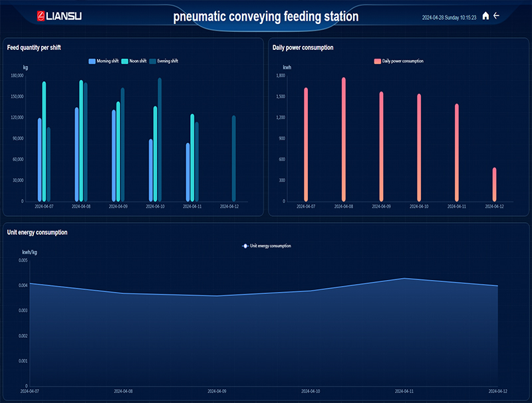Click the pneumatic conveying feeding station title

[266, 17]
